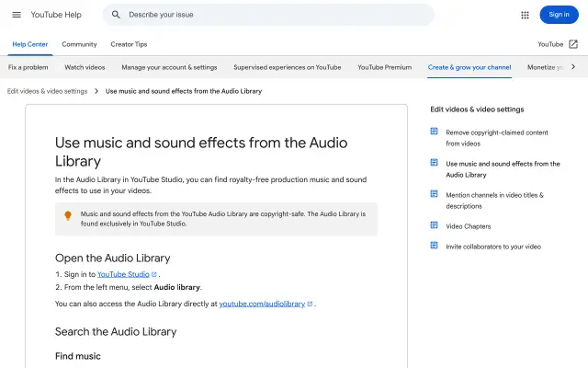
Task: Open the Video Chapters article
Action: point(468,226)
